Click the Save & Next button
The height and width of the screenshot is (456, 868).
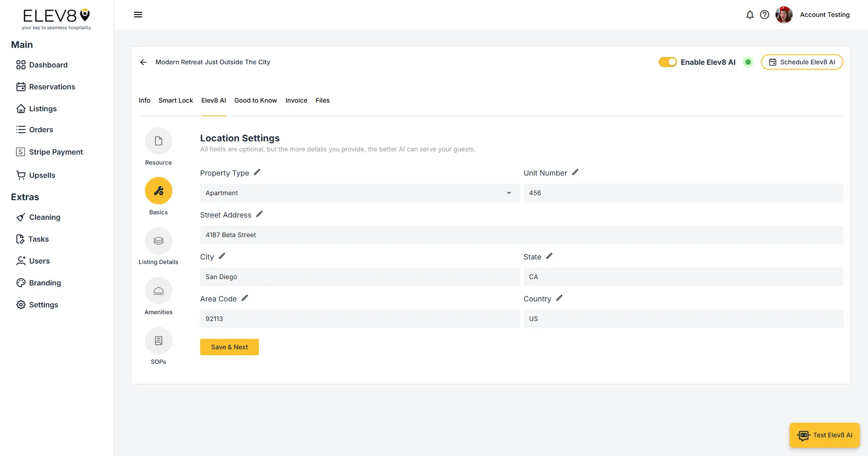[229, 347]
